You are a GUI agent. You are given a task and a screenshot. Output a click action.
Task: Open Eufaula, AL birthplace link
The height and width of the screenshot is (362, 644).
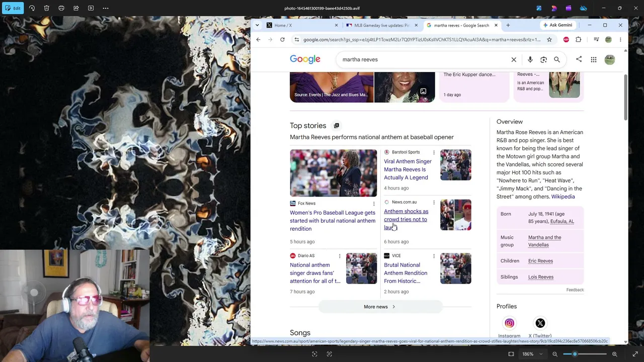(x=562, y=221)
